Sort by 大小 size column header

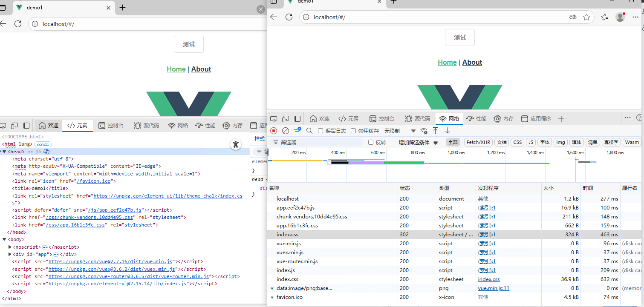coord(561,188)
